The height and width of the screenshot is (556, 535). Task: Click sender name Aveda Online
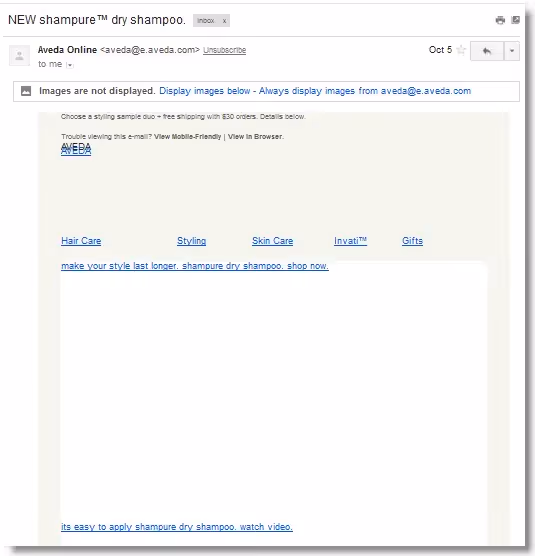point(67,50)
